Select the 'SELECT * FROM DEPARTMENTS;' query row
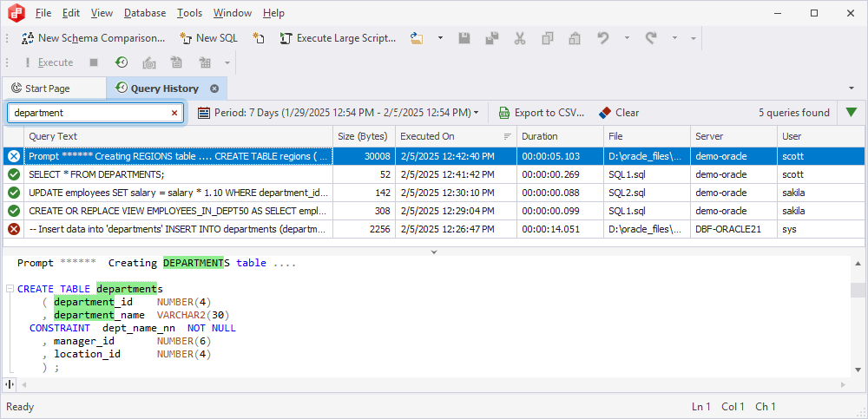The image size is (868, 419). pos(433,174)
